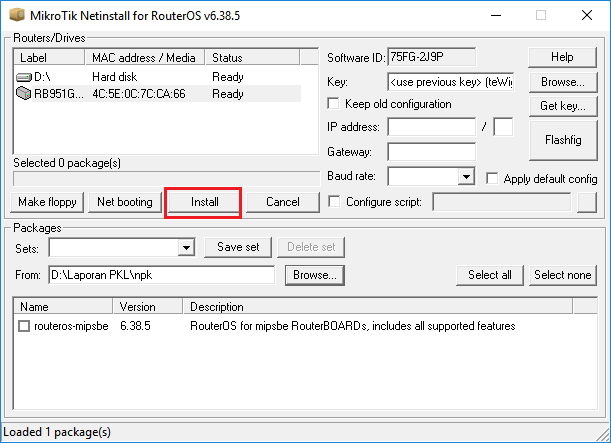Click the Netinstall box icon in title bar
This screenshot has height=443, width=611.
click(x=17, y=15)
